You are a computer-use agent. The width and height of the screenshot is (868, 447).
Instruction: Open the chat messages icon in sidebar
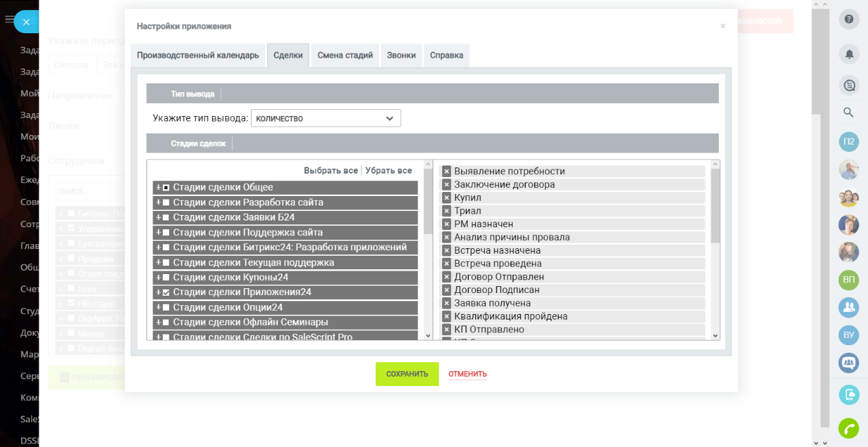(849, 85)
